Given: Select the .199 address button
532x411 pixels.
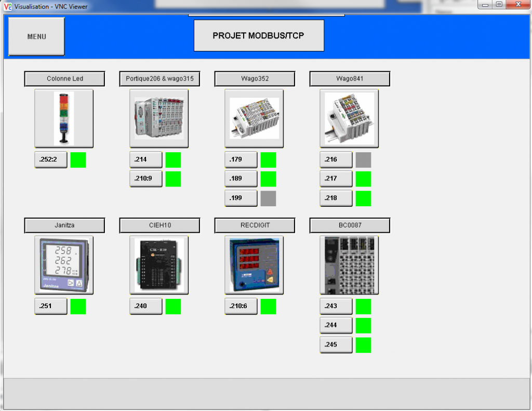Looking at the screenshot, I should click(241, 198).
